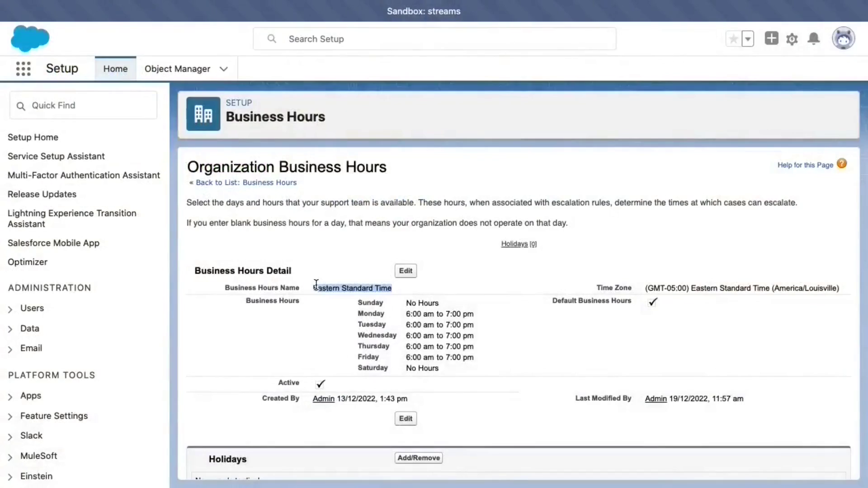Open Lightning Experience Transition Assistant
The width and height of the screenshot is (868, 488).
point(72,219)
